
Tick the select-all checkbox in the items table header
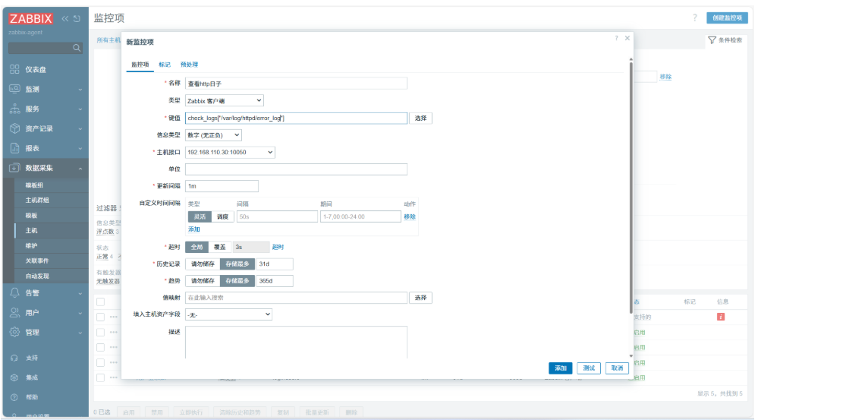[101, 302]
